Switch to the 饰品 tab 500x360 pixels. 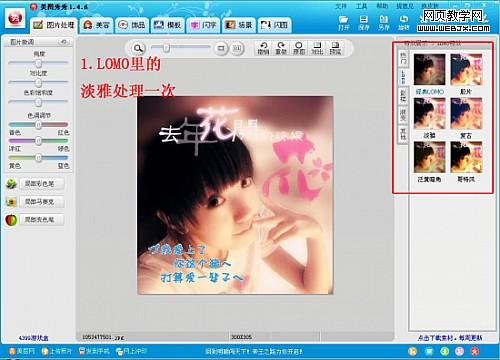click(132, 25)
